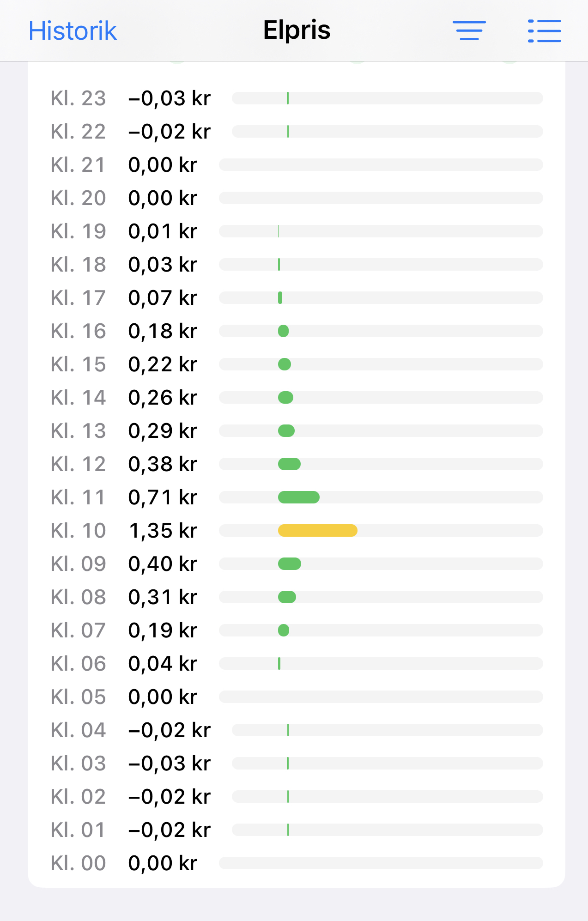
Task: Tap the Kl. 23 price row
Action: tap(297, 98)
